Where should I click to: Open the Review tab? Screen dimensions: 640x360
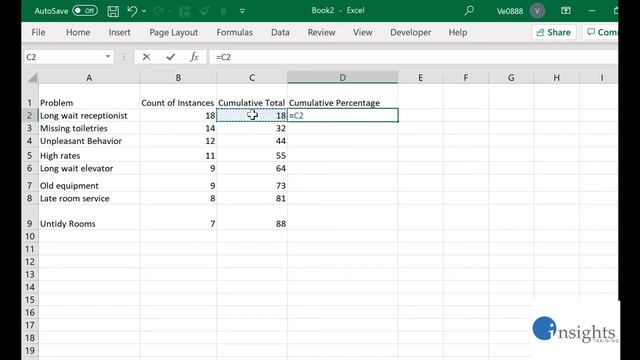tap(321, 32)
